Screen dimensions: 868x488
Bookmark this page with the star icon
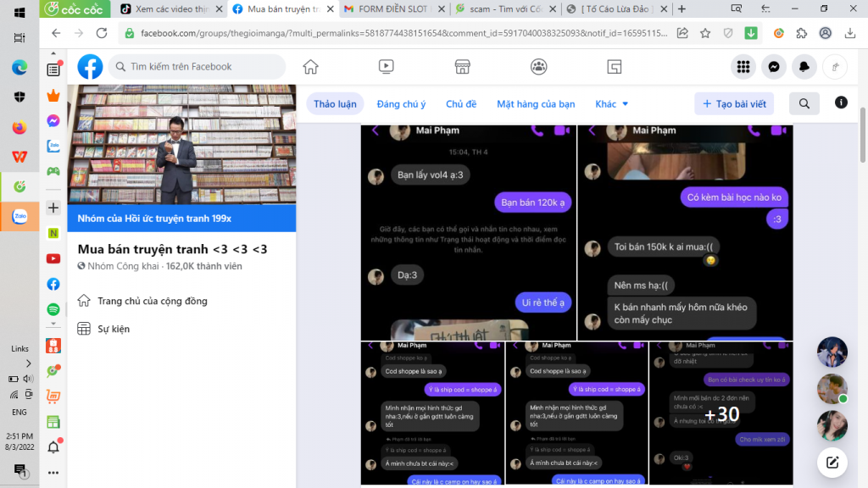(x=705, y=34)
